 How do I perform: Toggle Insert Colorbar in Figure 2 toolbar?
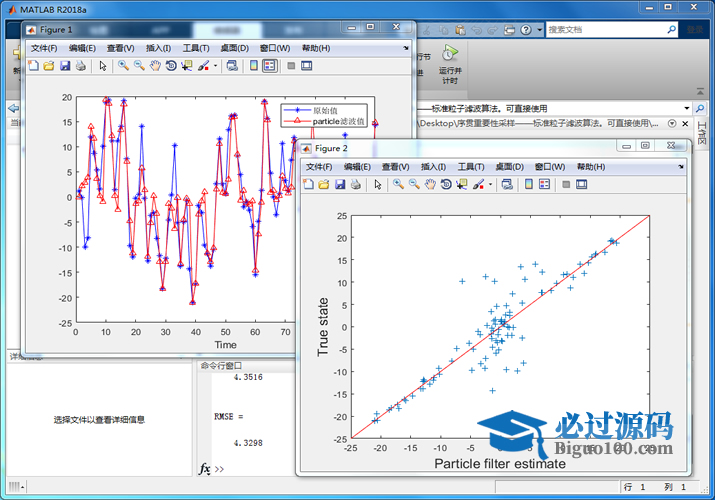coord(529,184)
